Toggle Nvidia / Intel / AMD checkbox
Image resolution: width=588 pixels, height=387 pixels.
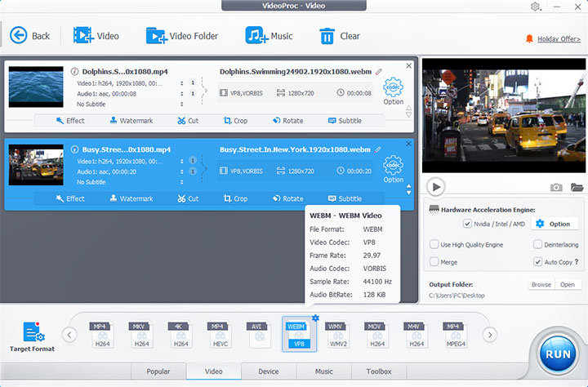(x=467, y=224)
